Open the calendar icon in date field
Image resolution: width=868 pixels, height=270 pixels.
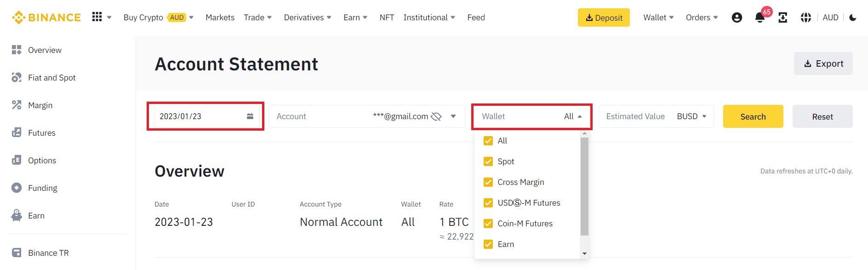click(x=250, y=116)
